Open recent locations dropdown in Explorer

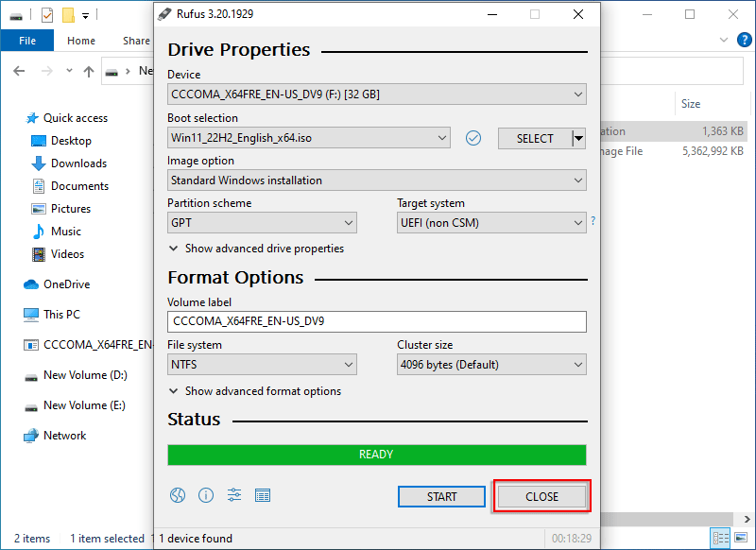69,71
